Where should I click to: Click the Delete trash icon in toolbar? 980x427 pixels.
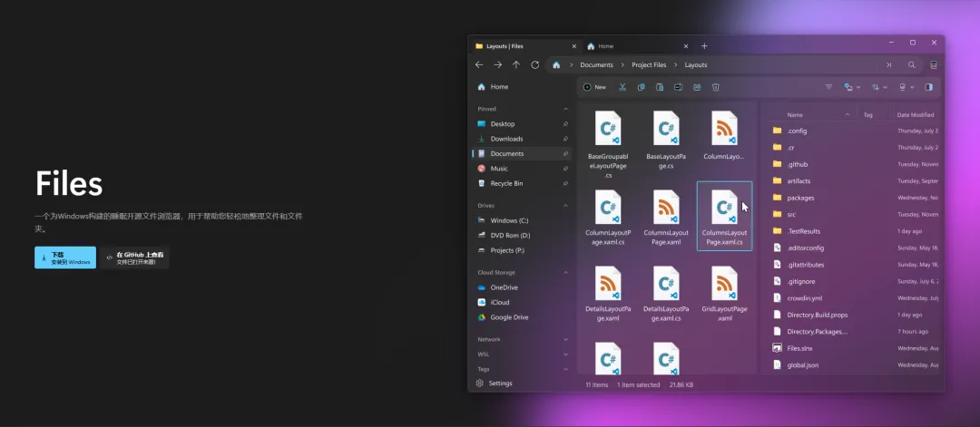[716, 87]
